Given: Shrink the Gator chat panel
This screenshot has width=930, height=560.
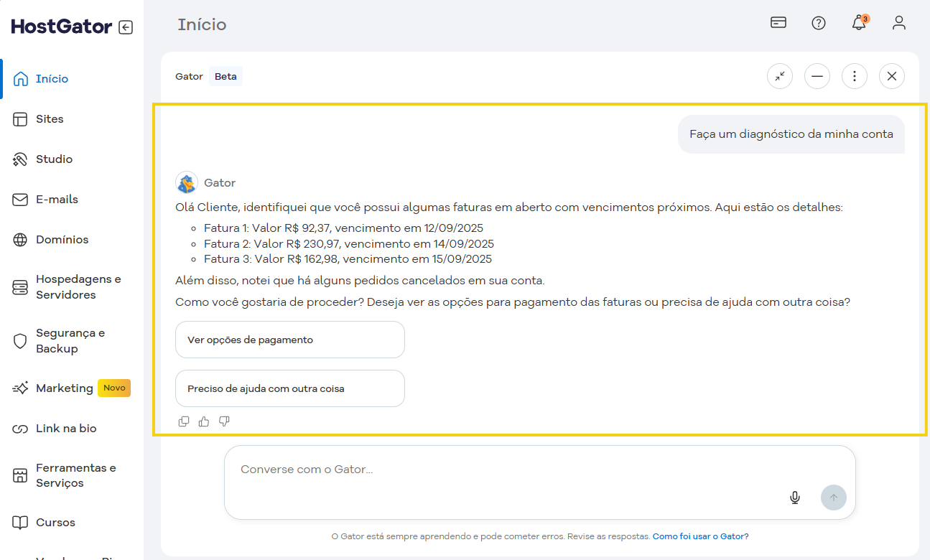Looking at the screenshot, I should [779, 76].
